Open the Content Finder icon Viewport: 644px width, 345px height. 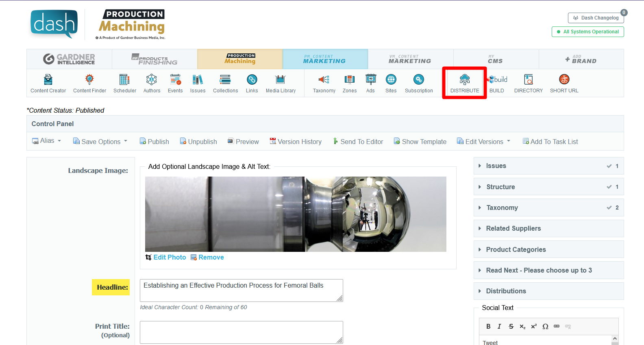89,83
